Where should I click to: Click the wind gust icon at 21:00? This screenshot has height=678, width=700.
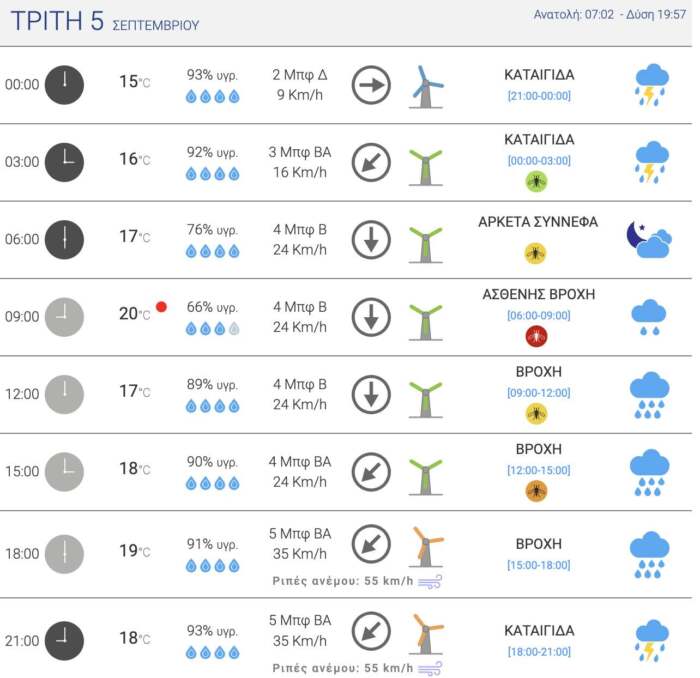click(430, 667)
